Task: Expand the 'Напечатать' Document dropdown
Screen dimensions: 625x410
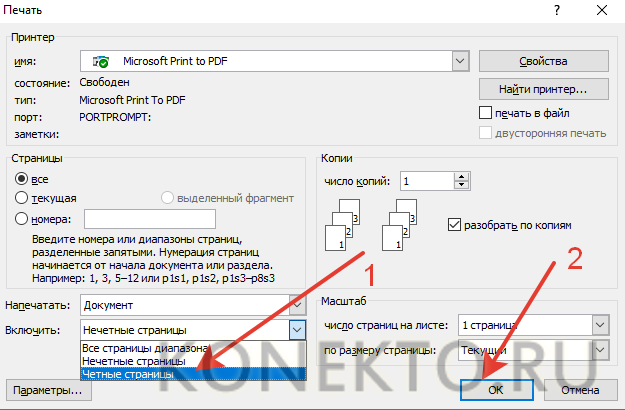Action: click(x=296, y=304)
